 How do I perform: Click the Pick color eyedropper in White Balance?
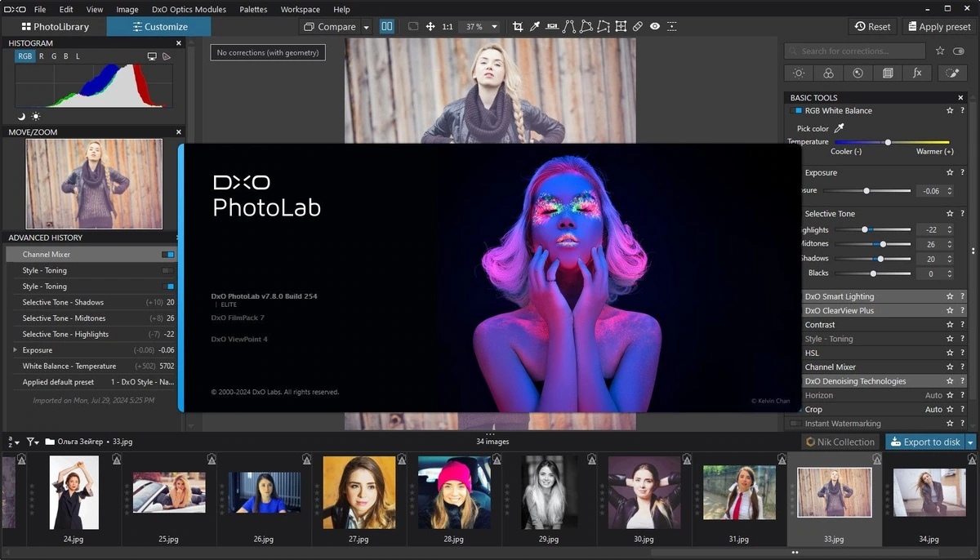(838, 128)
